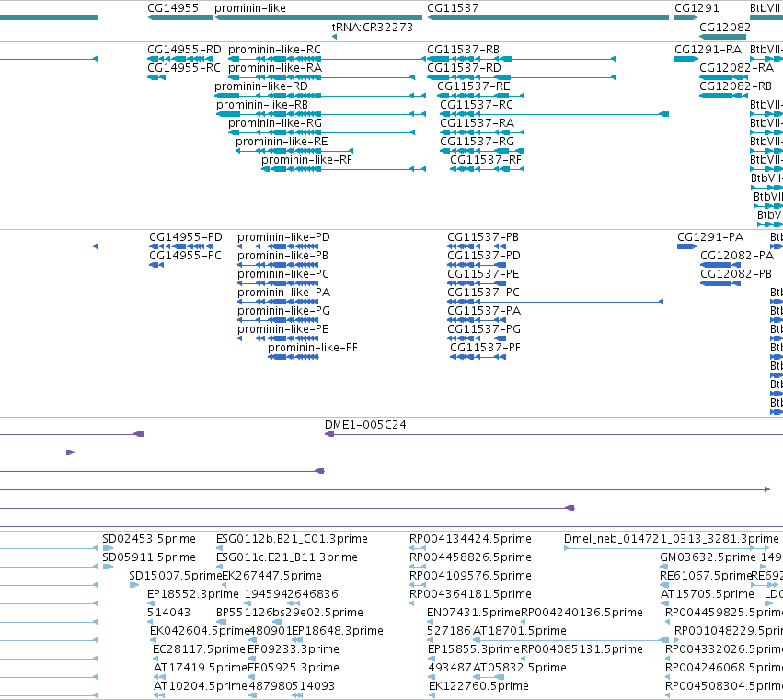This screenshot has width=783, height=700.
Task: Click protein CG11537-PG
Action: click(477, 339)
